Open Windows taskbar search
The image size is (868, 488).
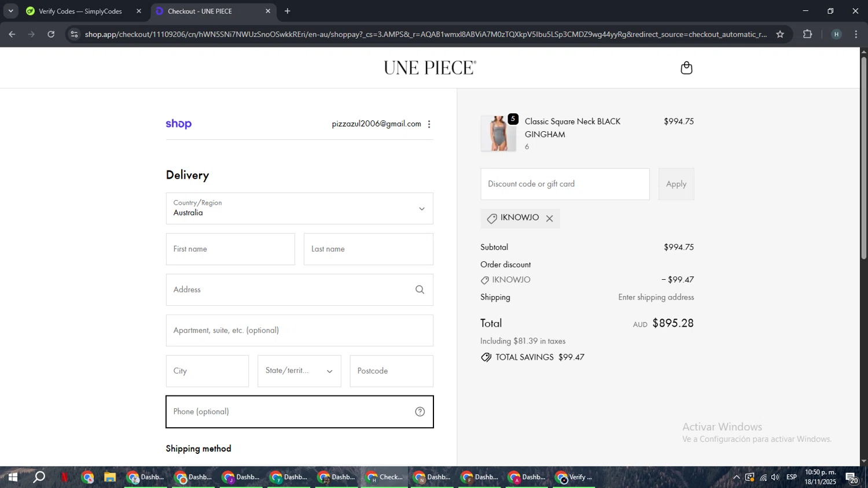click(x=39, y=477)
